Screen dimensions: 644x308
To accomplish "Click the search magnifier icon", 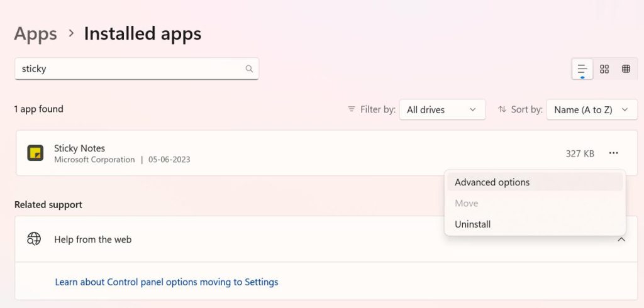I will click(x=249, y=69).
